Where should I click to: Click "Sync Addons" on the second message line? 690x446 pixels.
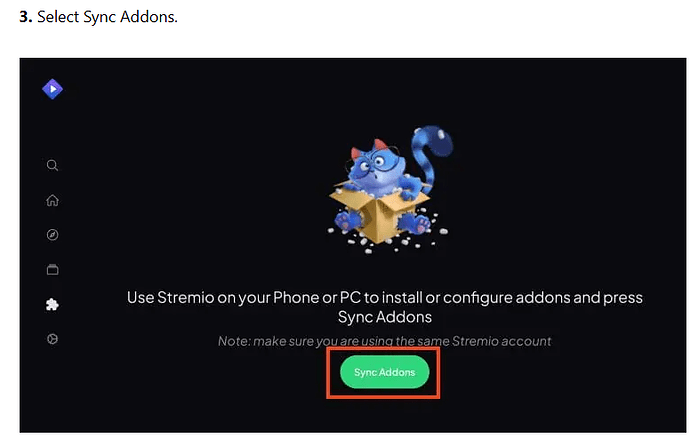[385, 317]
